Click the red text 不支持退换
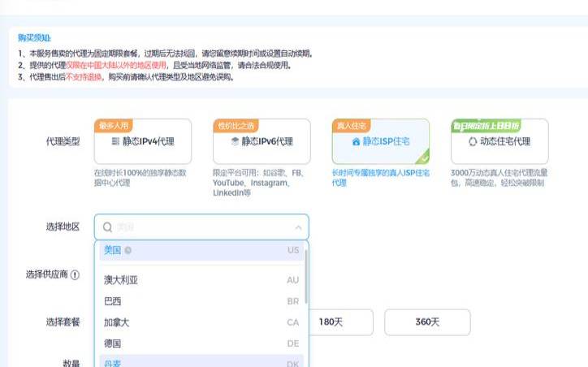Viewport: 588px width, 367px height. click(84, 77)
